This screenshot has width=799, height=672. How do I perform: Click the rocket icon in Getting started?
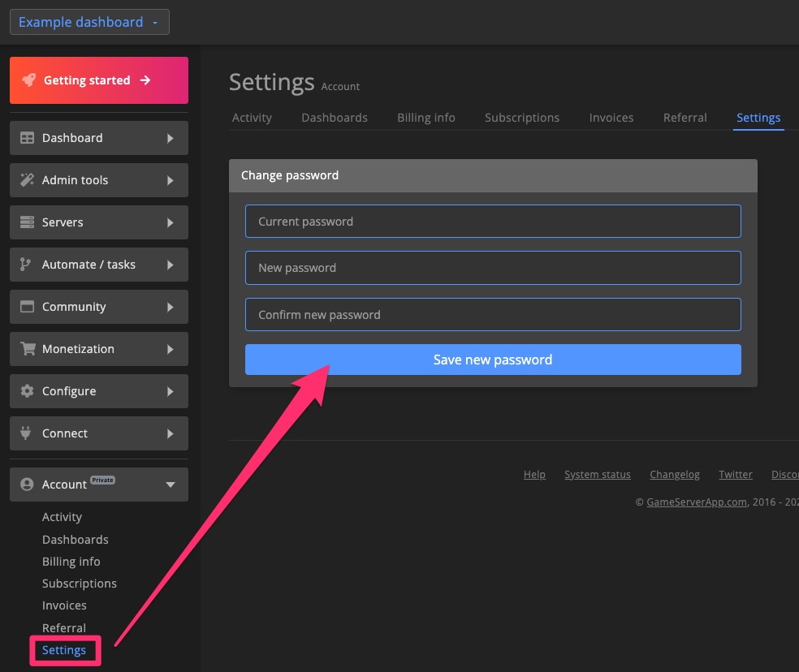[28, 80]
